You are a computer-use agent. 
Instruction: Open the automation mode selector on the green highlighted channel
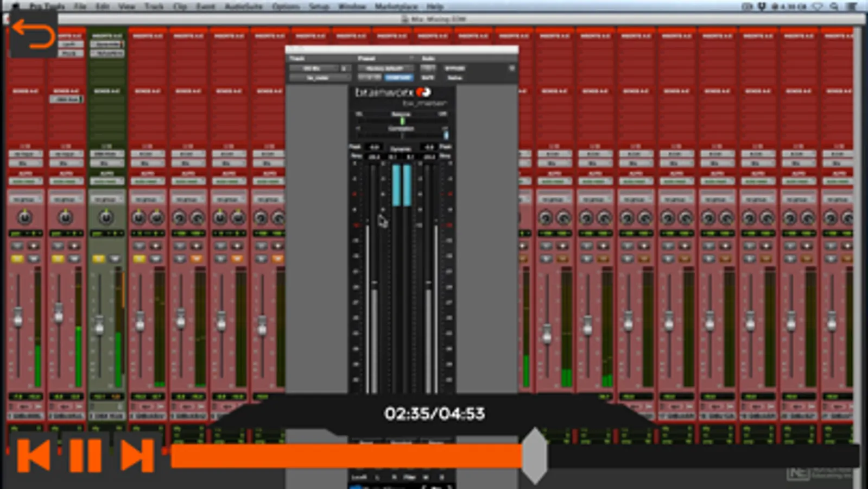[x=106, y=181]
